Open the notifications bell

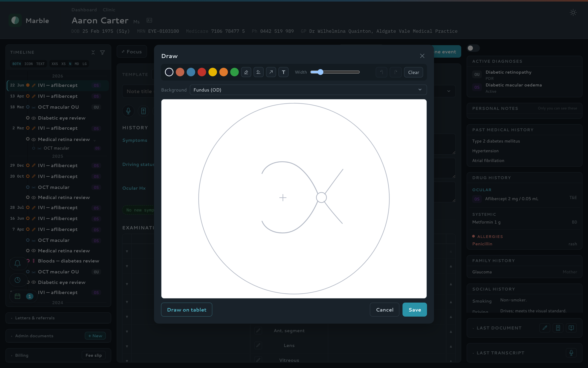[17, 263]
